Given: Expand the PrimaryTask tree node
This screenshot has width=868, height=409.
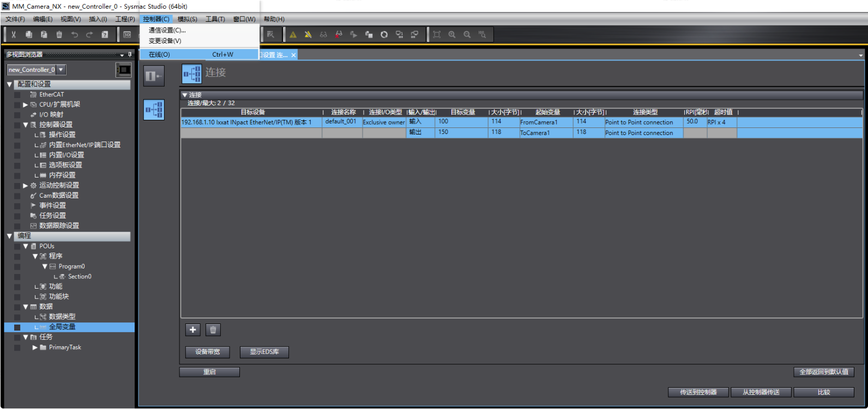Looking at the screenshot, I should [35, 347].
